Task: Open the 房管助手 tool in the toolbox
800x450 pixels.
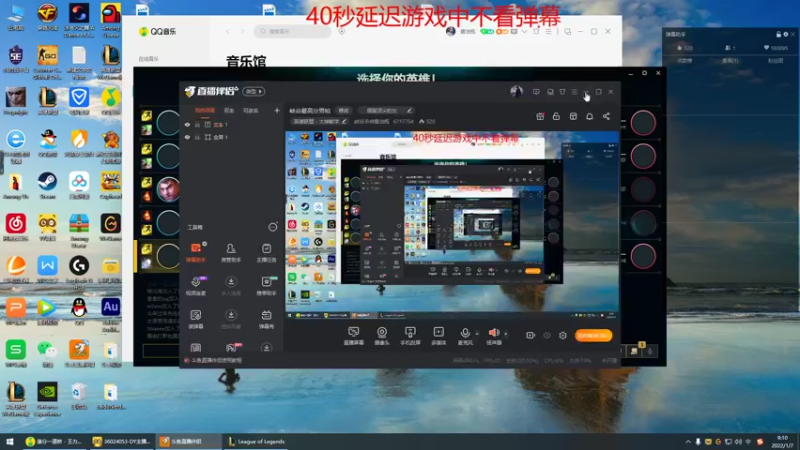Action: click(x=231, y=253)
